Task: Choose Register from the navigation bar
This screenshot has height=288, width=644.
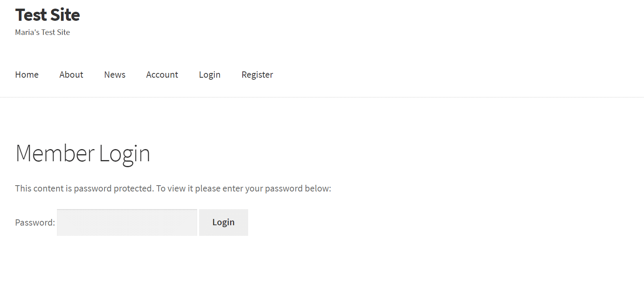Action: tap(257, 75)
